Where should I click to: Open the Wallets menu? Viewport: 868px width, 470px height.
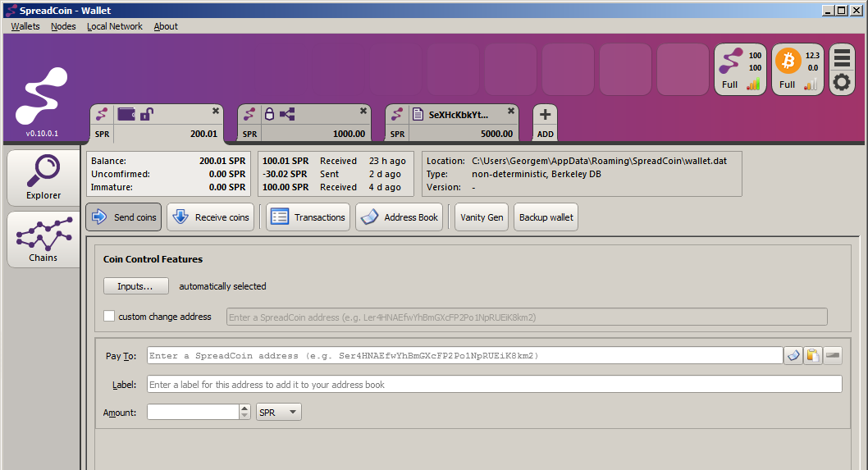(25, 26)
